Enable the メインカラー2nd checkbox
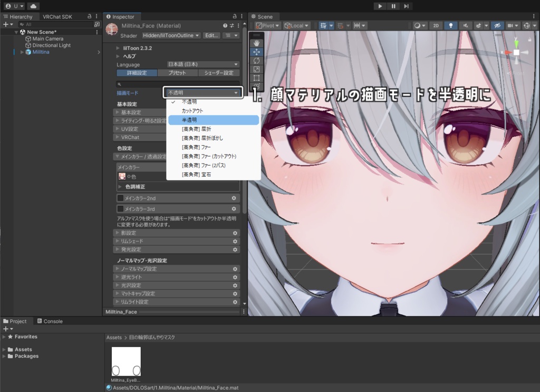 click(x=120, y=198)
